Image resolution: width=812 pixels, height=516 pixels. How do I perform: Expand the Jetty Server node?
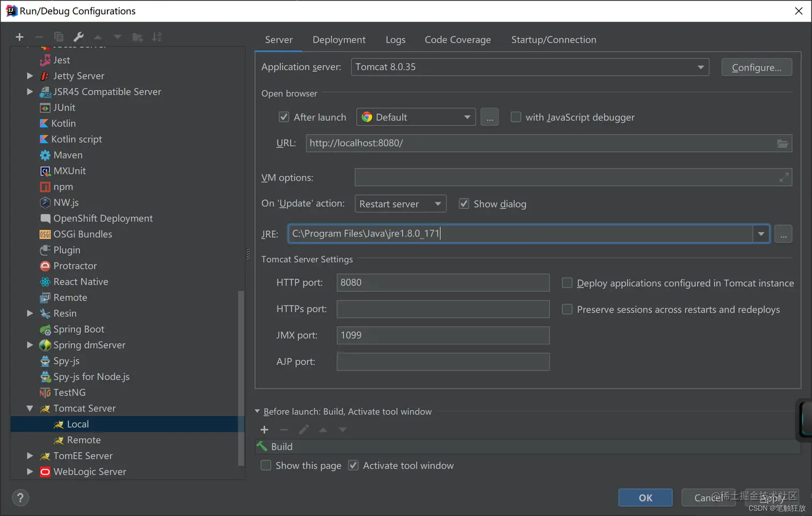click(x=30, y=76)
